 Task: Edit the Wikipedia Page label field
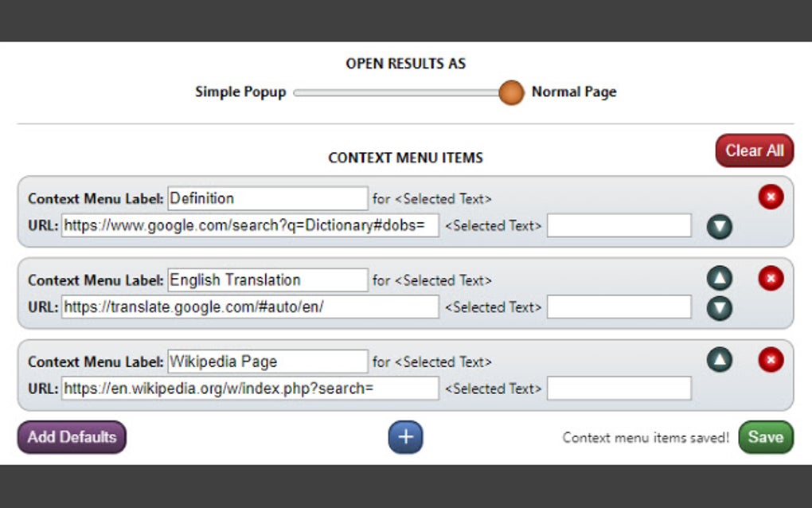pyautogui.click(x=267, y=361)
